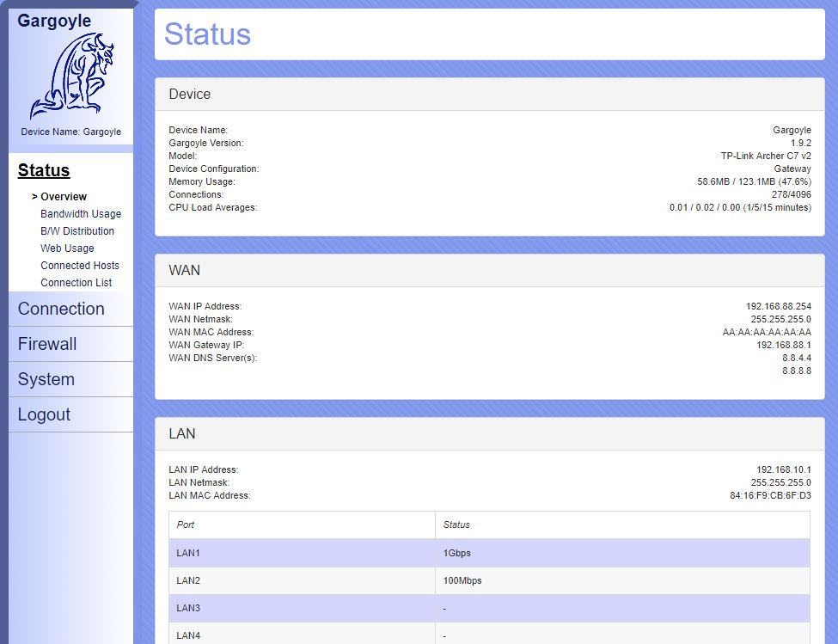
Task: Click the WAN IP Address value
Action: click(778, 306)
